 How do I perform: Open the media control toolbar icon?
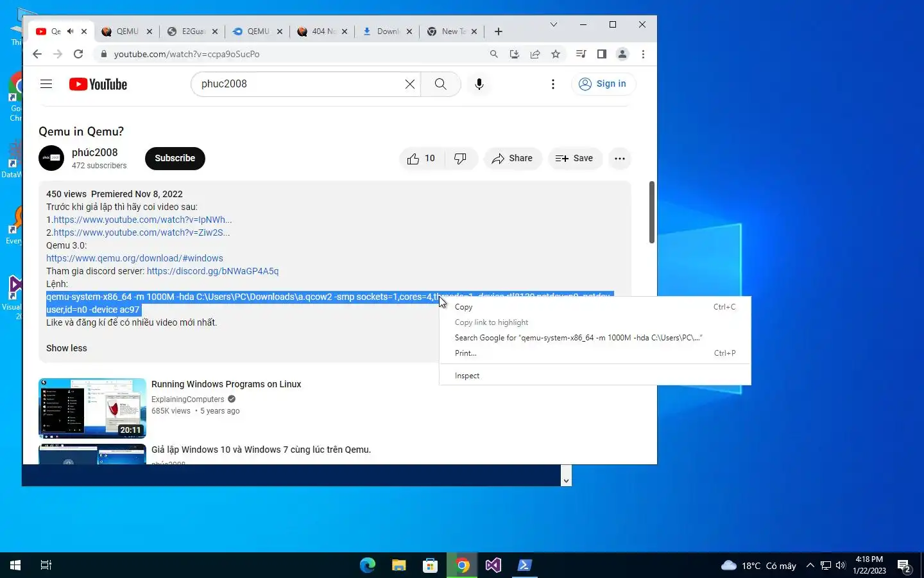tap(581, 54)
